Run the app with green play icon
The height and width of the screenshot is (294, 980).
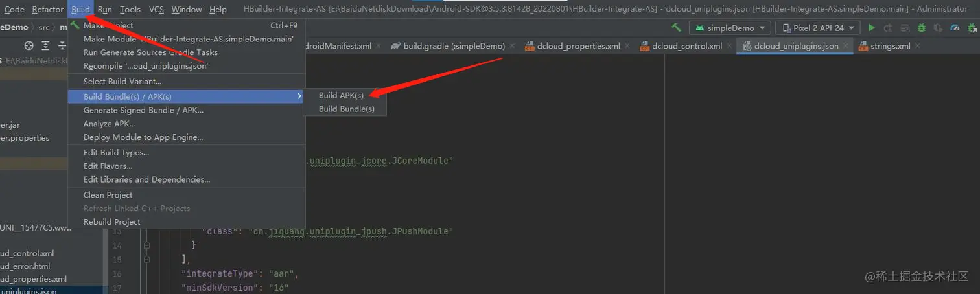point(872,28)
